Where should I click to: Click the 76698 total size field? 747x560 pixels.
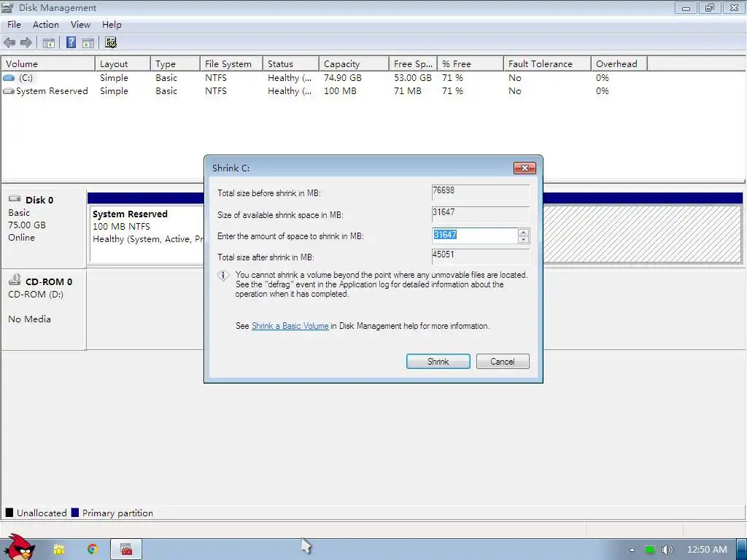(481, 191)
